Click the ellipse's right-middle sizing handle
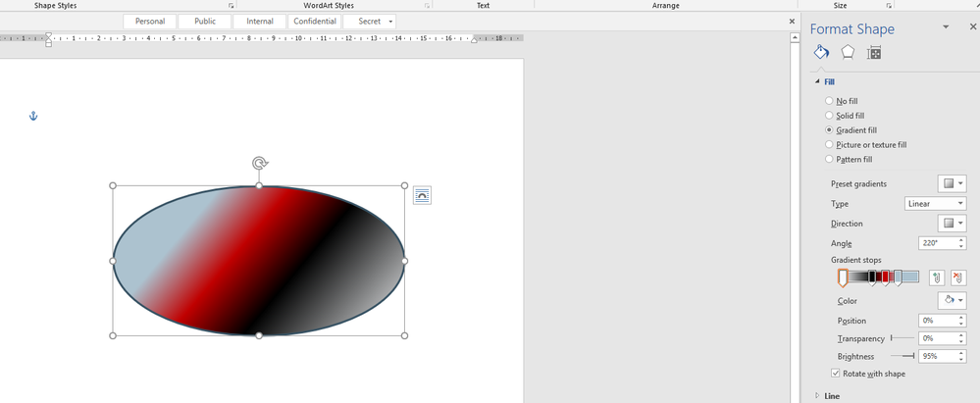The width and height of the screenshot is (980, 403). point(404,261)
